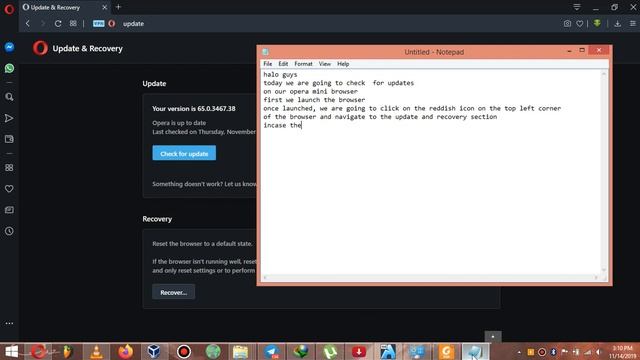Open the green shield extension icon

pos(597,23)
